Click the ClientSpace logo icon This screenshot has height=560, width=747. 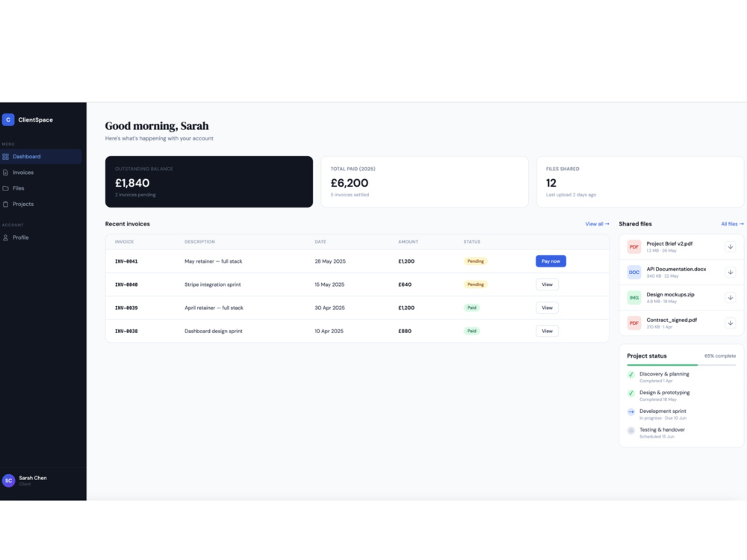click(8, 119)
